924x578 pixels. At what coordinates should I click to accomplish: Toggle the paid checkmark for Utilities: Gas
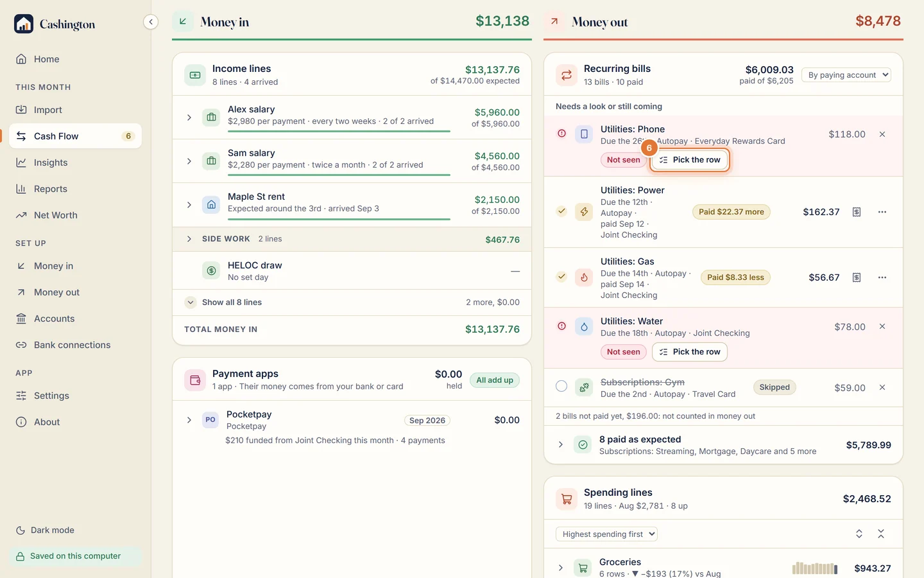pyautogui.click(x=561, y=277)
